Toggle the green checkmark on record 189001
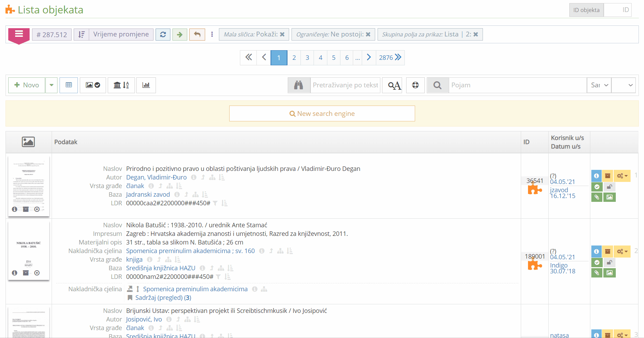 click(597, 262)
